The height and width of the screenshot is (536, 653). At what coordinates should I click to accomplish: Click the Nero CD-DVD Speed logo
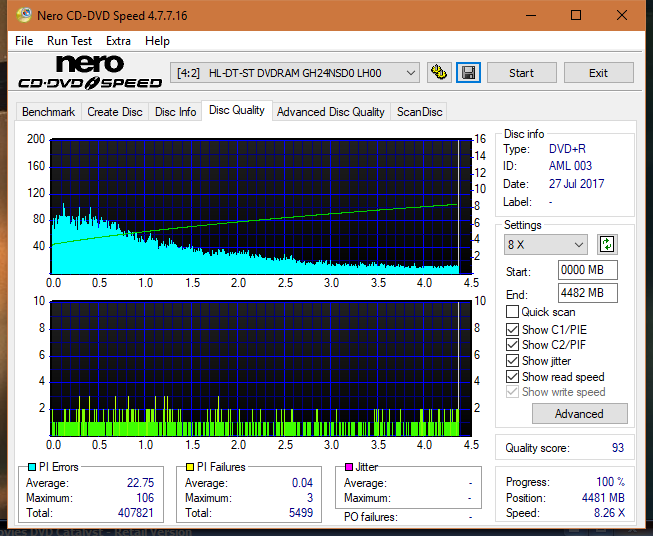pos(90,73)
